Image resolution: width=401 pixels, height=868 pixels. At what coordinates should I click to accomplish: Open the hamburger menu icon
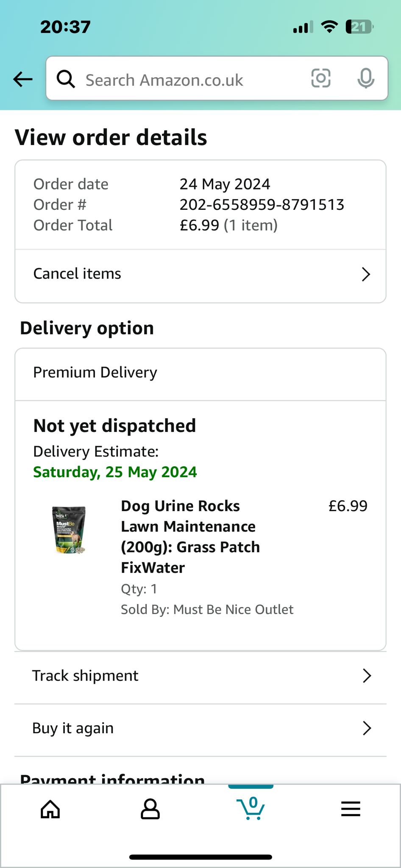(351, 809)
